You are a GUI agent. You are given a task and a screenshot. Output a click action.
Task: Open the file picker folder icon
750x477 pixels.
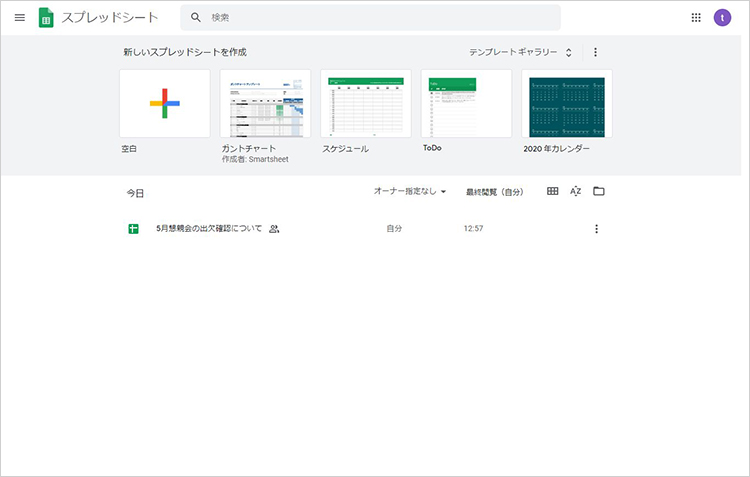pyautogui.click(x=599, y=191)
